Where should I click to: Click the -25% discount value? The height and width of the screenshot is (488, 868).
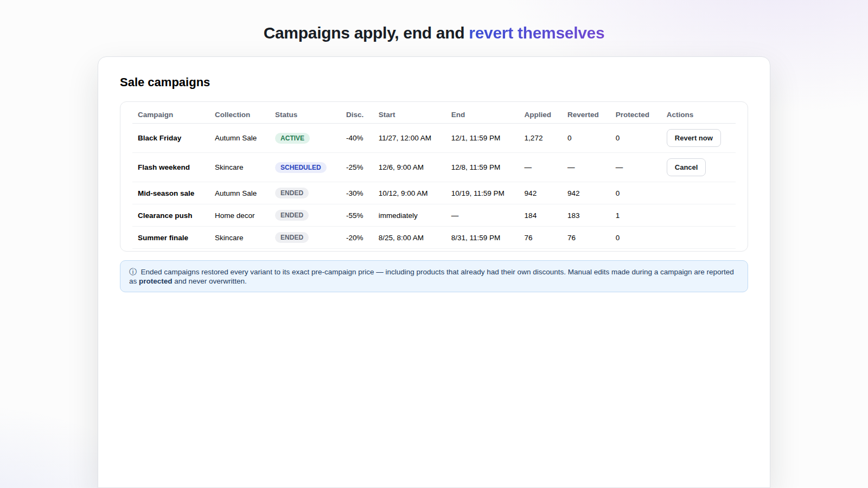click(355, 168)
